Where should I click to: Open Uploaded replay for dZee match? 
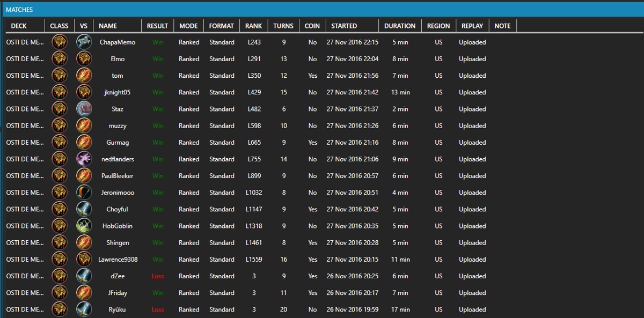click(472, 276)
